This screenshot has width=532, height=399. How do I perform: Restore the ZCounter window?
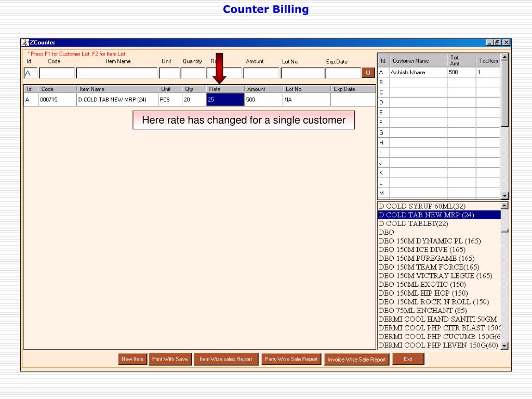tap(497, 43)
